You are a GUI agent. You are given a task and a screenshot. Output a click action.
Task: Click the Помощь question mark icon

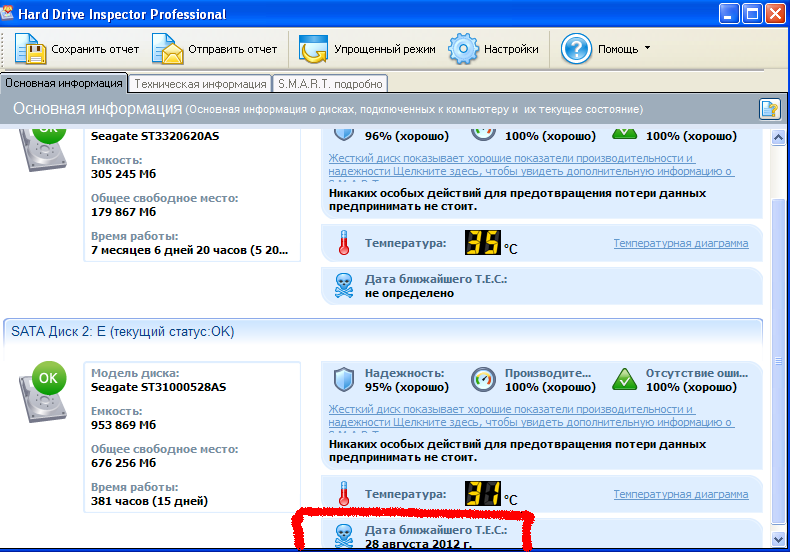(576, 49)
